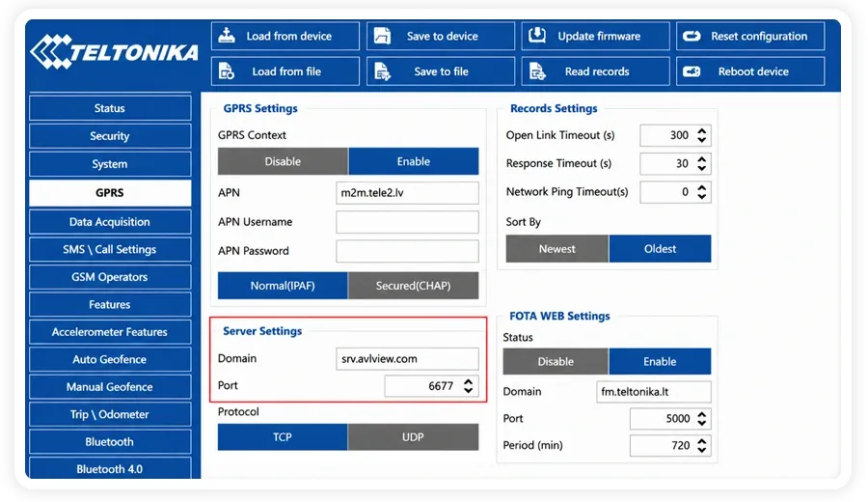Sort records by Newest
The width and height of the screenshot is (868, 502).
(x=557, y=249)
